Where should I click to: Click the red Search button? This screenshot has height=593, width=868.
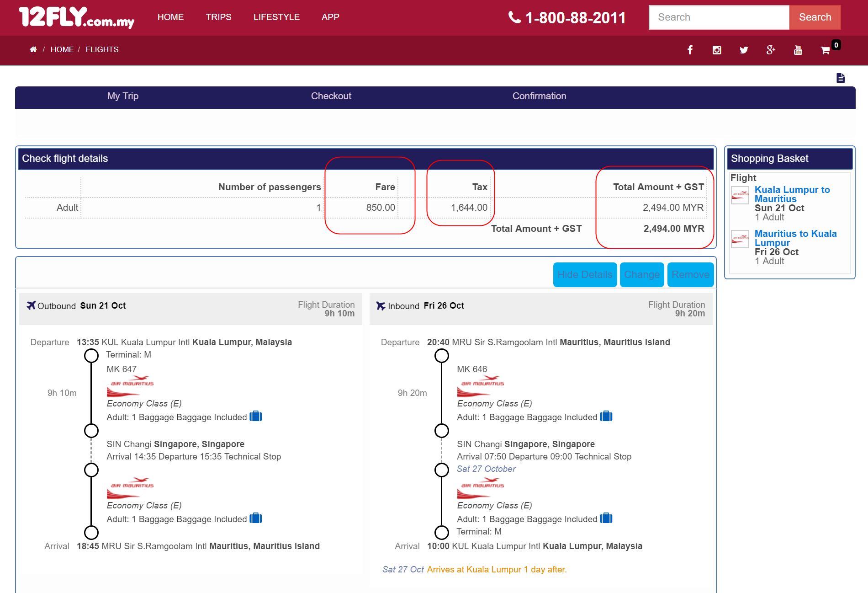pyautogui.click(x=815, y=17)
